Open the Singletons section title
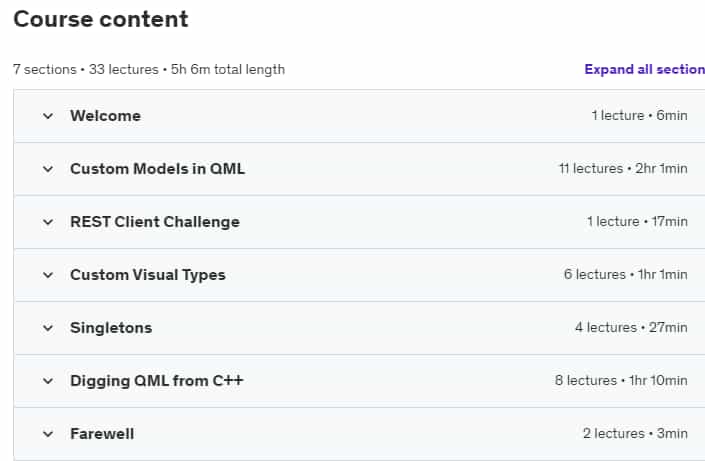This screenshot has width=705, height=461. point(111,328)
